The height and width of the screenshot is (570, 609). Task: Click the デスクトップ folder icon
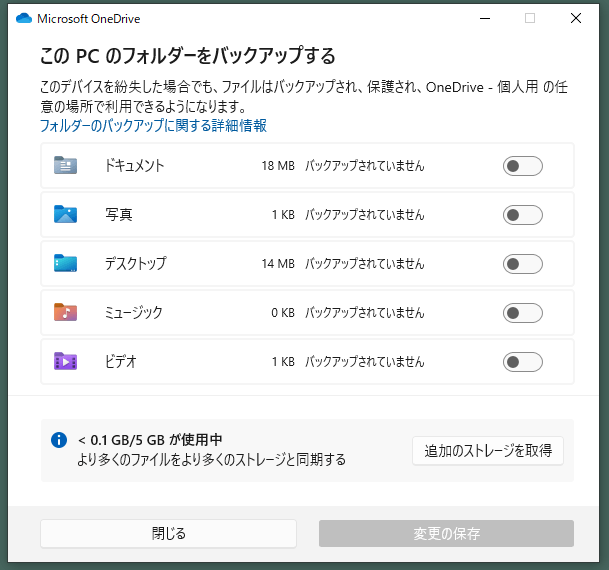click(x=65, y=263)
